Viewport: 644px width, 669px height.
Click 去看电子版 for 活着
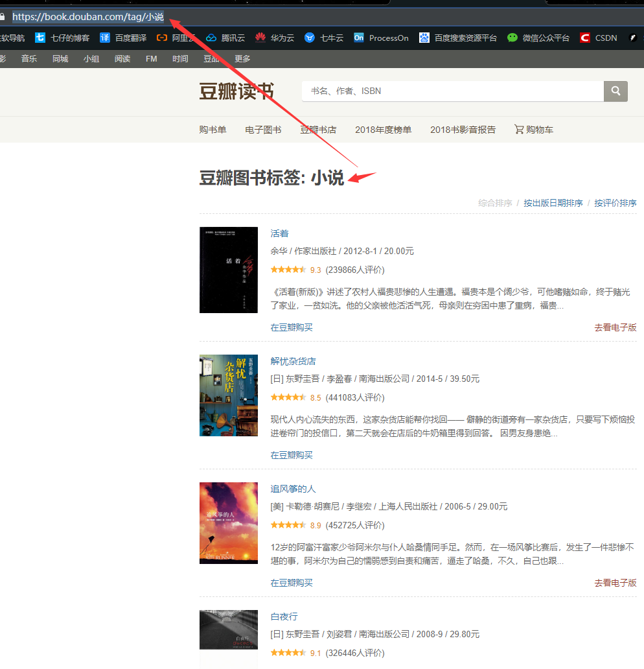coord(615,327)
